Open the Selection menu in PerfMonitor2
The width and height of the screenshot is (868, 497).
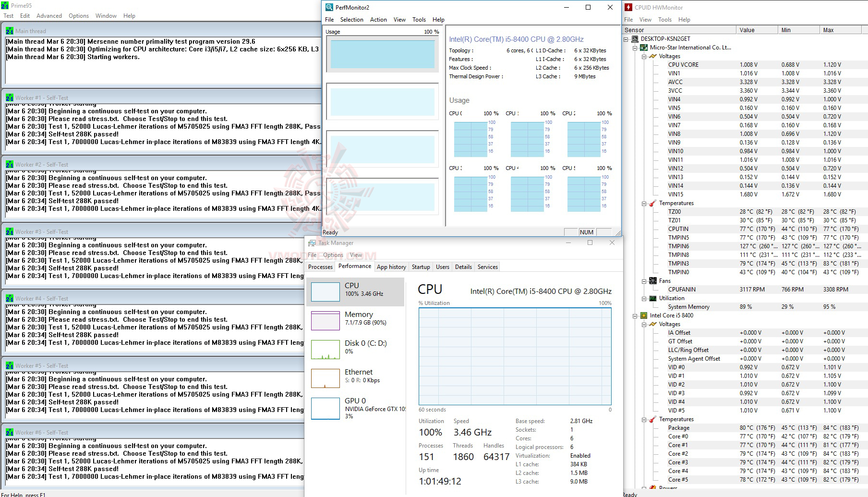[x=352, y=20]
